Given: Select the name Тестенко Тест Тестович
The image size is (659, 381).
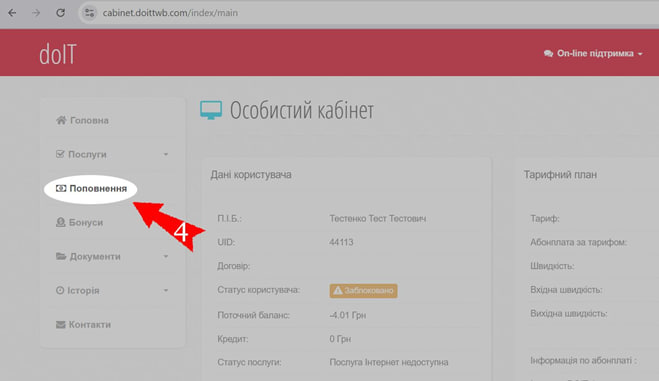Looking at the screenshot, I should 378,219.
